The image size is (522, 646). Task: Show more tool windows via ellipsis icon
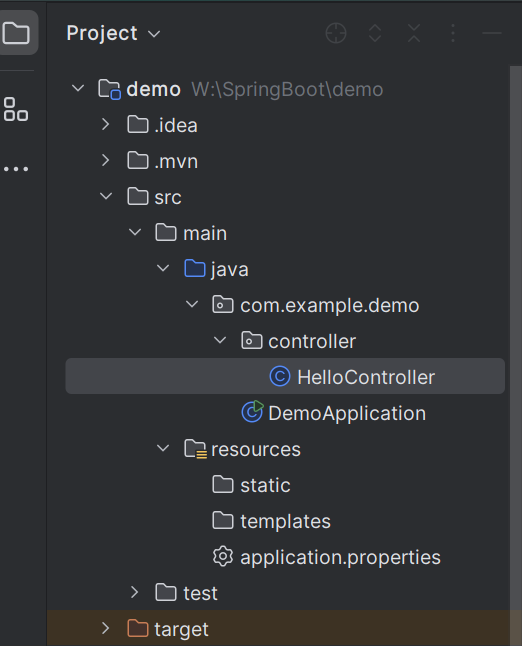16,169
